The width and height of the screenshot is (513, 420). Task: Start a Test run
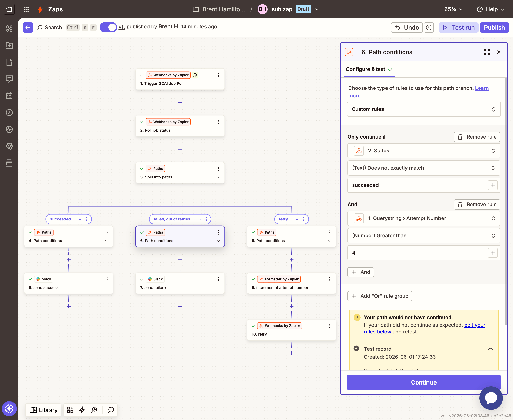coord(458,27)
